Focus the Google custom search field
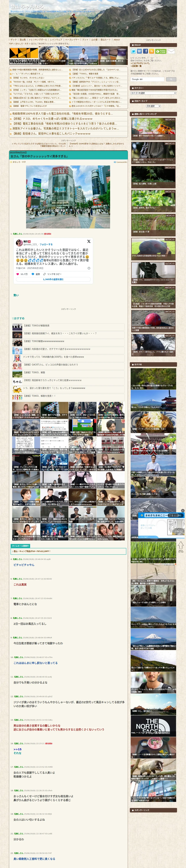 [147, 79]
